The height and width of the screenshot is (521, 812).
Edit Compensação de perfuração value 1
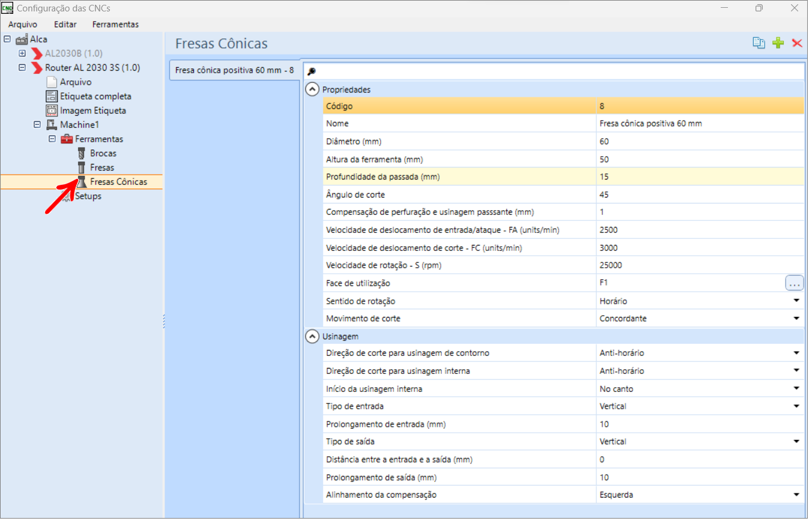click(700, 212)
